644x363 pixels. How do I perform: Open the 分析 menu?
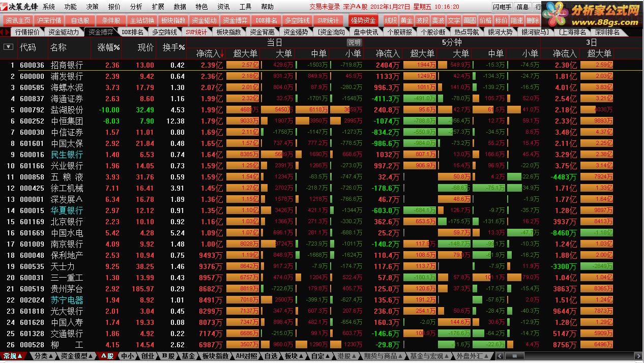pos(136,7)
